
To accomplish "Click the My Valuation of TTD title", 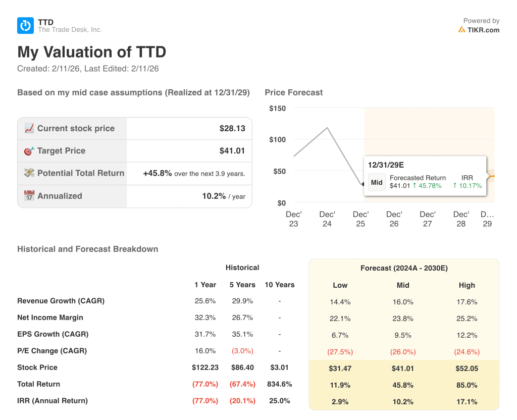I will coord(91,52).
